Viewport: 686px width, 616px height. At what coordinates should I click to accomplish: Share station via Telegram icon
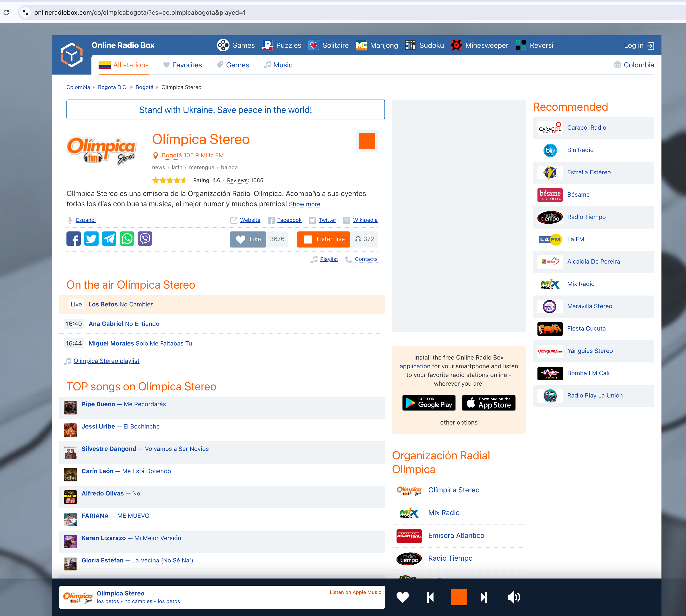click(109, 239)
